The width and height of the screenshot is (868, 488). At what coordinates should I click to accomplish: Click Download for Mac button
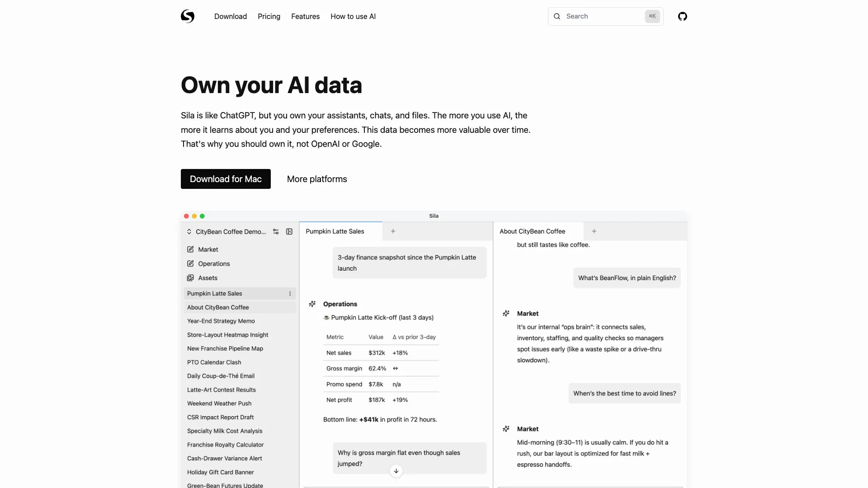[x=226, y=179]
